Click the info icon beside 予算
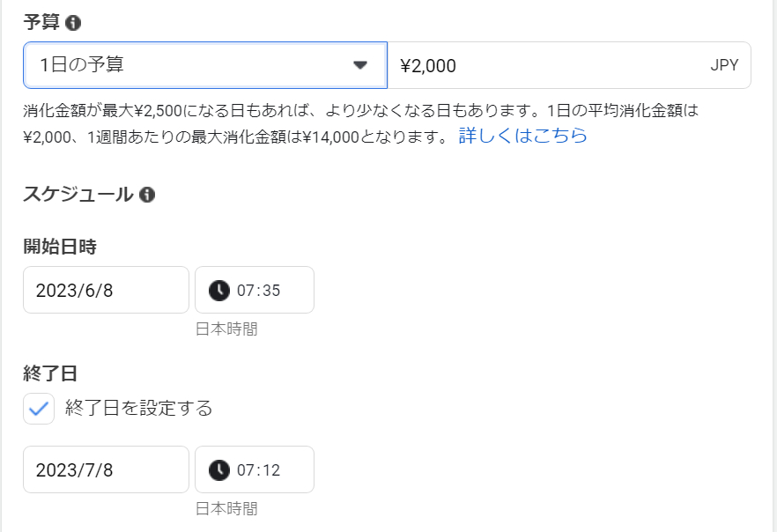 73,22
